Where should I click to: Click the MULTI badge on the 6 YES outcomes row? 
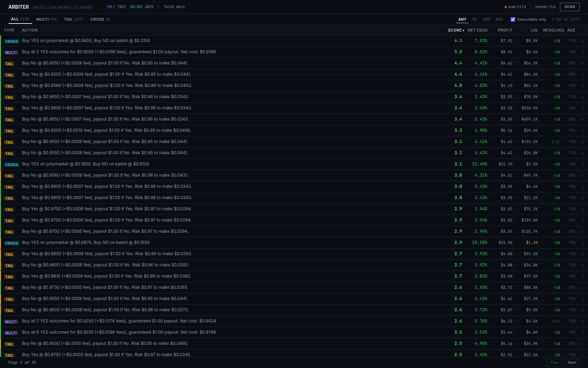tap(11, 333)
